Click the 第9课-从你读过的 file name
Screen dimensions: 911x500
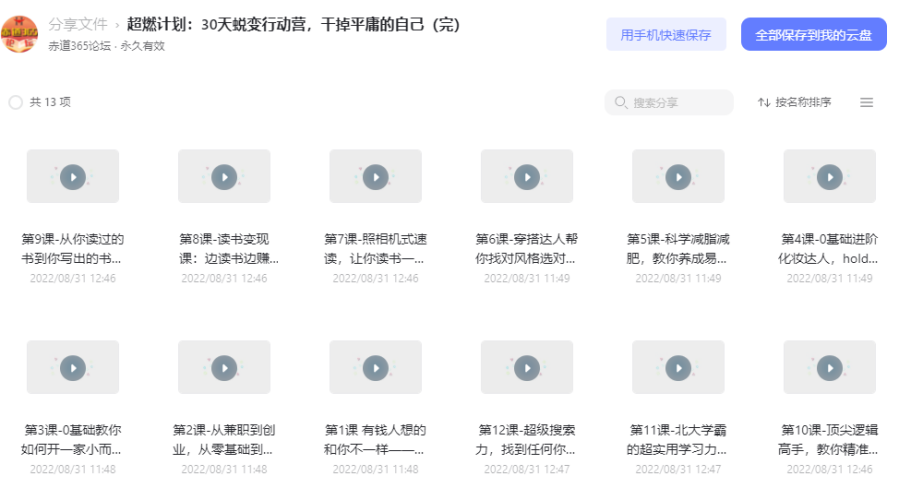coord(73,249)
